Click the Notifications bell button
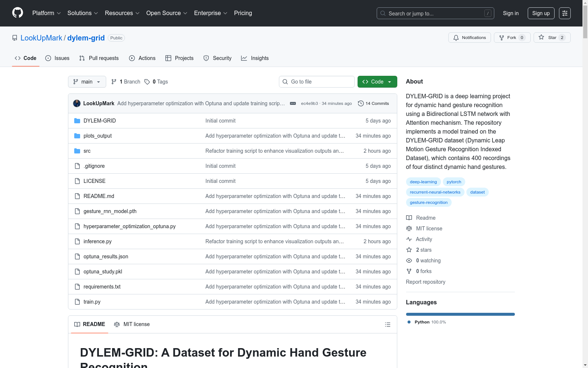Viewport: 588px width, 368px height. [x=469, y=38]
